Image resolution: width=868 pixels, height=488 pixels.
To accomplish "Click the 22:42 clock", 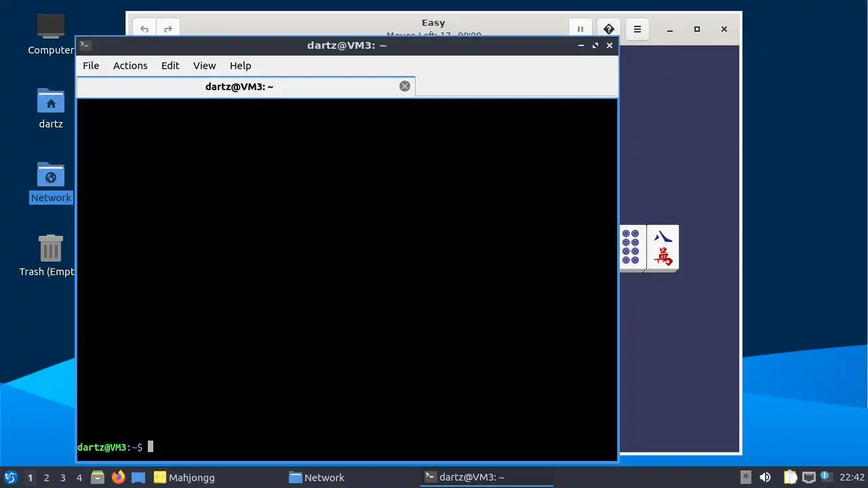I will [x=852, y=477].
